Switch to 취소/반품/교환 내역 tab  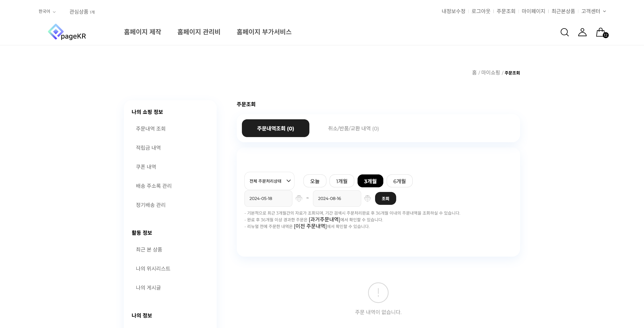click(x=353, y=128)
